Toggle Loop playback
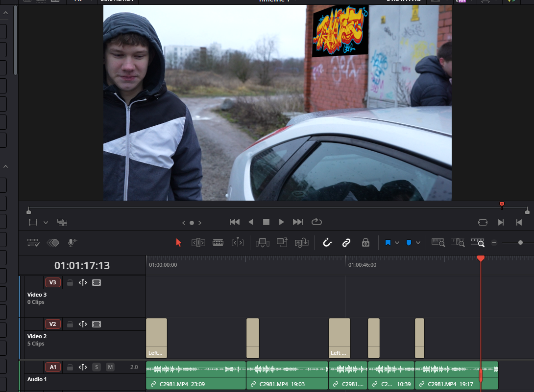The width and height of the screenshot is (534, 392). (x=316, y=222)
